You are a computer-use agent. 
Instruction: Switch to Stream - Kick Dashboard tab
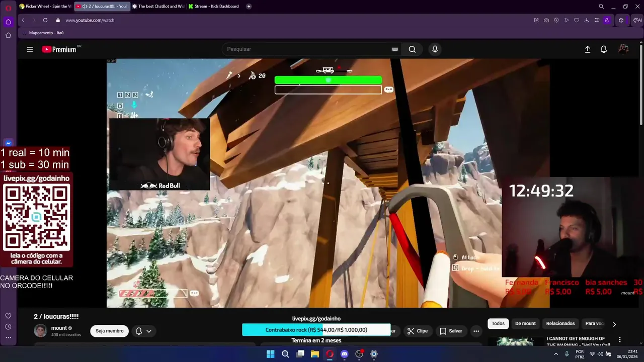[x=215, y=7]
